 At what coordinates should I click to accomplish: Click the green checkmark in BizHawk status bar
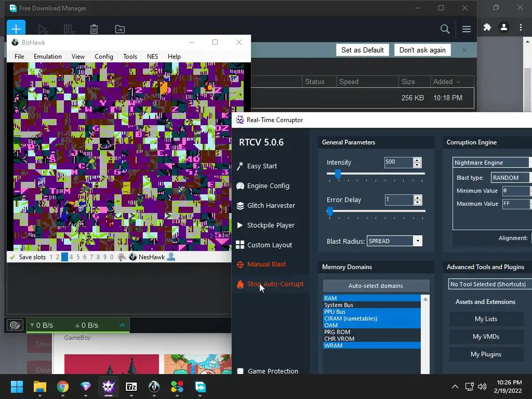[x=12, y=257]
